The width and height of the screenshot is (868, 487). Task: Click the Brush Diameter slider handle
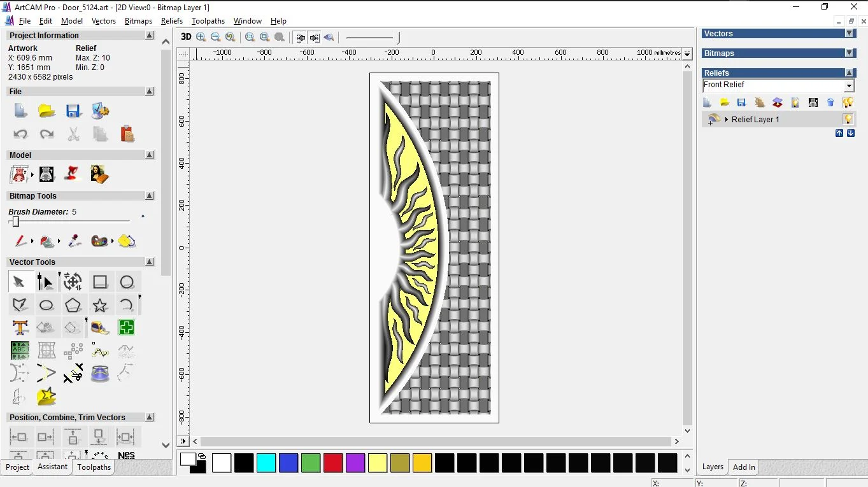(16, 222)
